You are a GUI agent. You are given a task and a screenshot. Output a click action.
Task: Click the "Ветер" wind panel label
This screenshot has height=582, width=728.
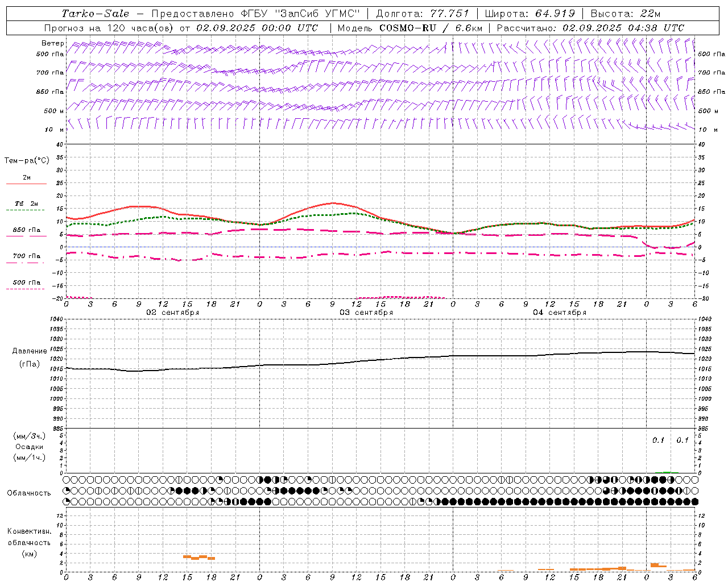click(53, 43)
